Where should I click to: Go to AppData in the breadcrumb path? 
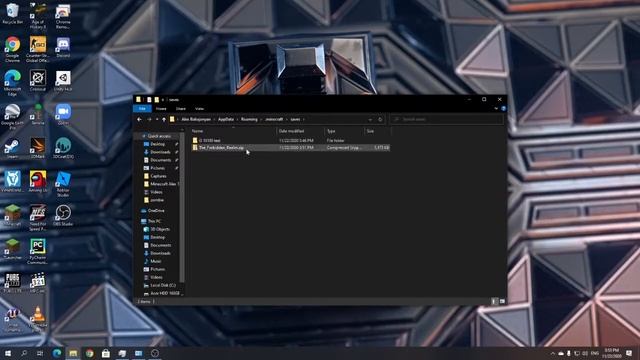coord(226,119)
